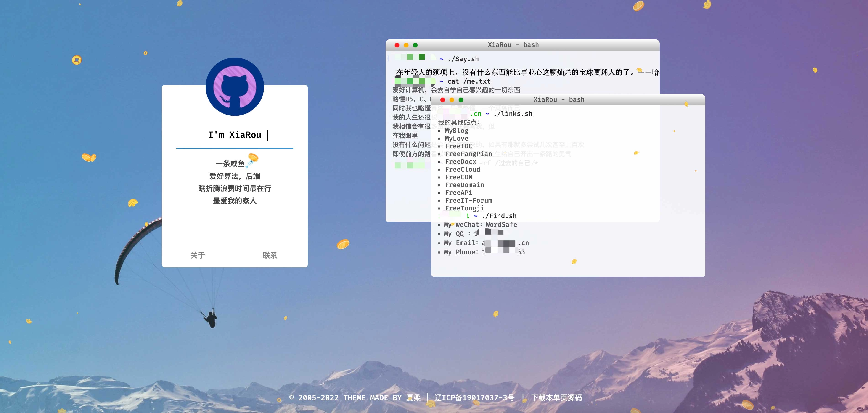The width and height of the screenshot is (868, 413).
Task: Open the FreeAPi link
Action: (459, 193)
